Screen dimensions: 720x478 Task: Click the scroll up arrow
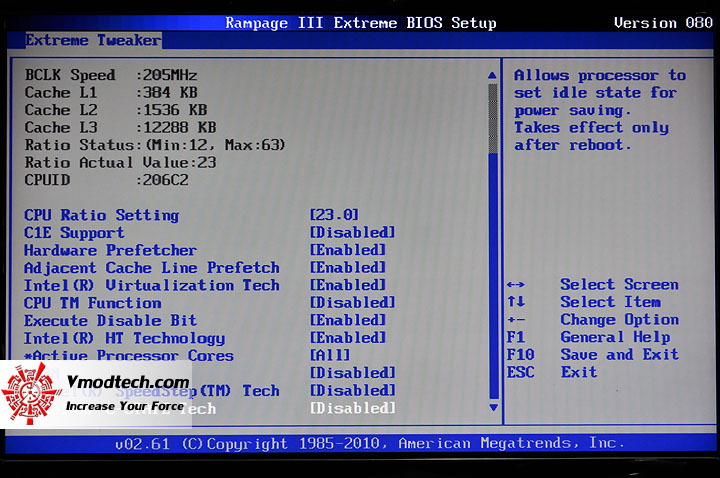pos(493,75)
